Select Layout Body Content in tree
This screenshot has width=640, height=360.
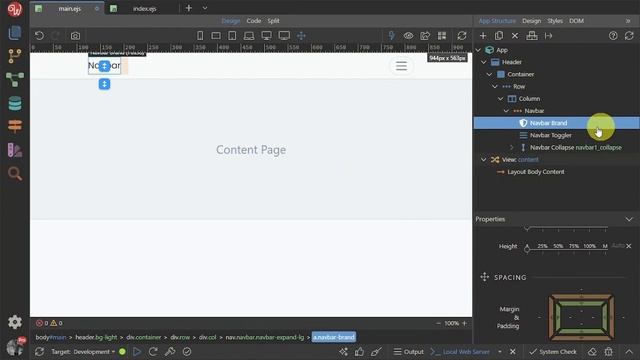[x=536, y=172]
